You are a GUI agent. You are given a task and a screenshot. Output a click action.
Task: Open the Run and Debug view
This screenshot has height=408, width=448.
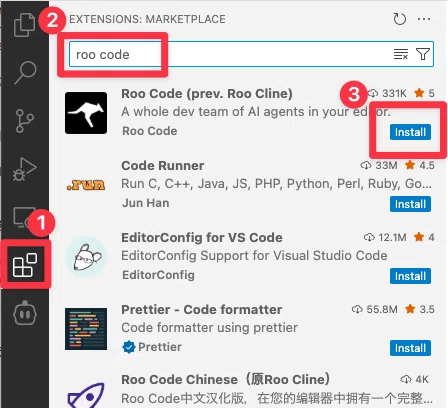pyautogui.click(x=24, y=169)
